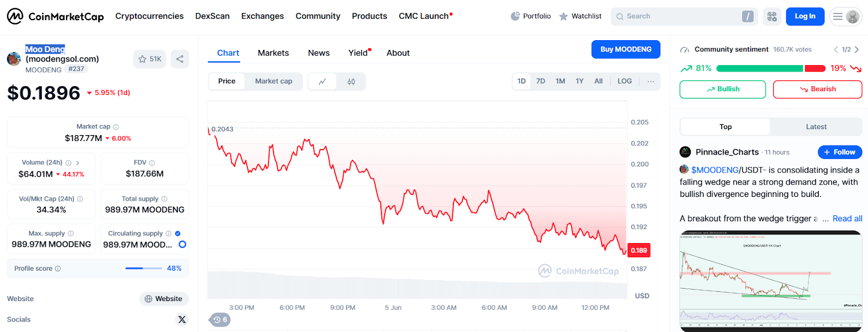Screen dimensions: 868x332
Task: Vote Bullish on community sentiment
Action: click(x=723, y=90)
